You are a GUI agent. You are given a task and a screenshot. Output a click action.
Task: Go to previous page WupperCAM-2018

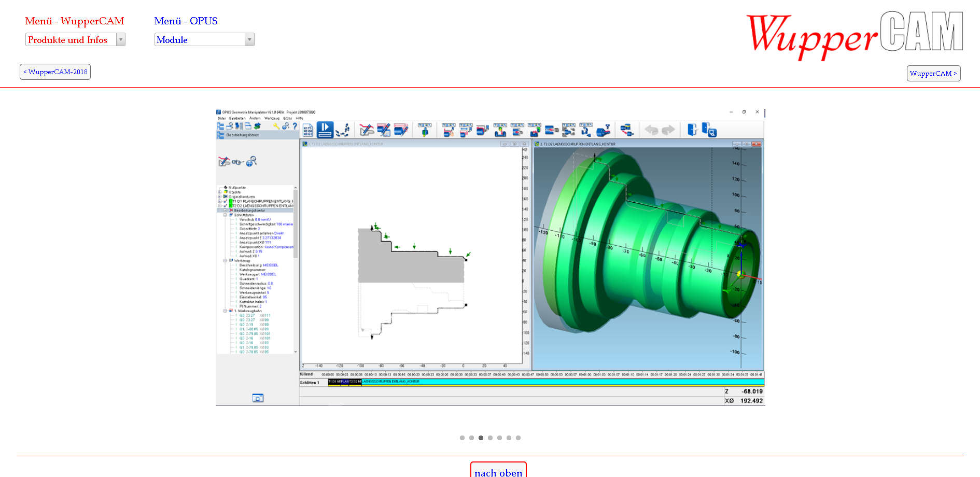click(55, 72)
